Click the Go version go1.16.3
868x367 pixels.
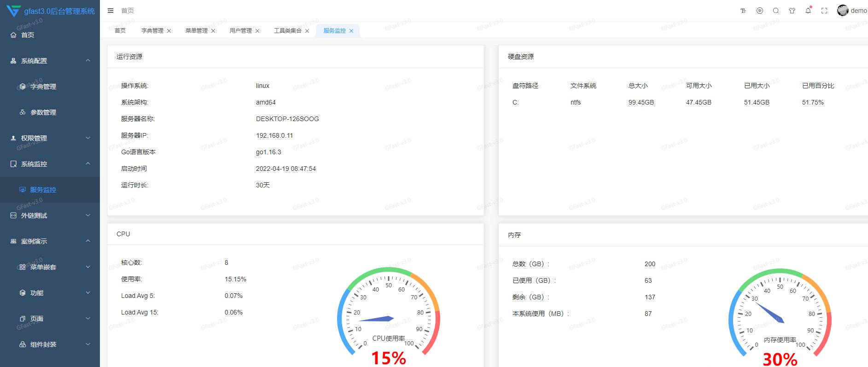(268, 152)
